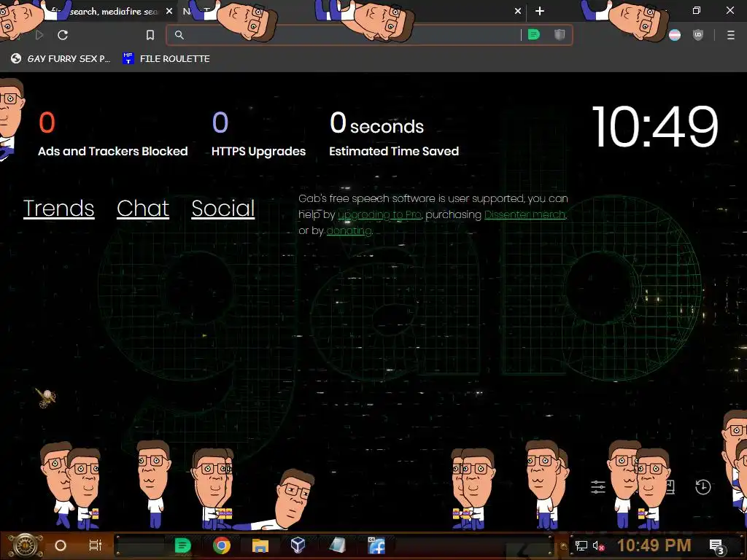
Task: Click the small spider desktop pet
Action: pos(46,397)
